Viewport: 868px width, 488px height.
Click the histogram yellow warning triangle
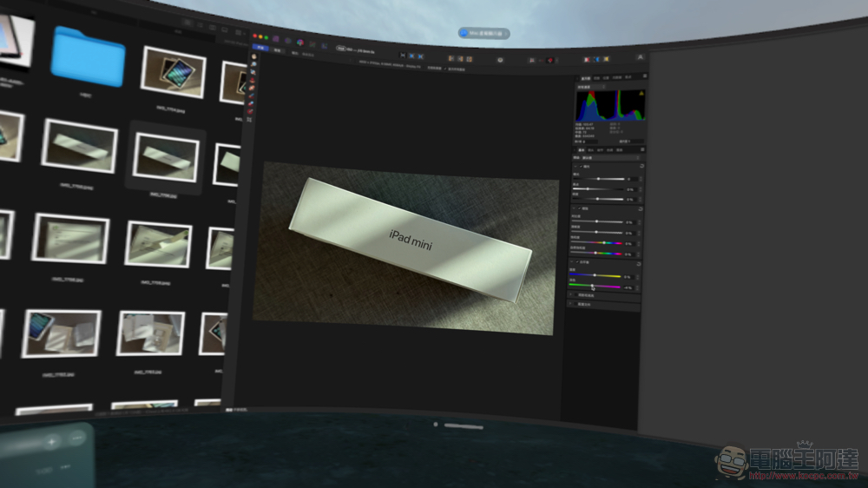[x=641, y=93]
